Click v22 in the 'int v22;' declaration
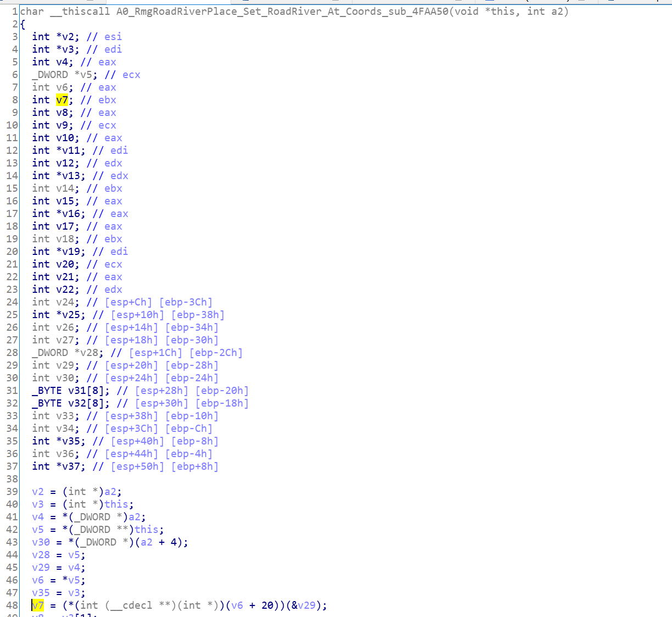The width and height of the screenshot is (672, 617). point(65,290)
